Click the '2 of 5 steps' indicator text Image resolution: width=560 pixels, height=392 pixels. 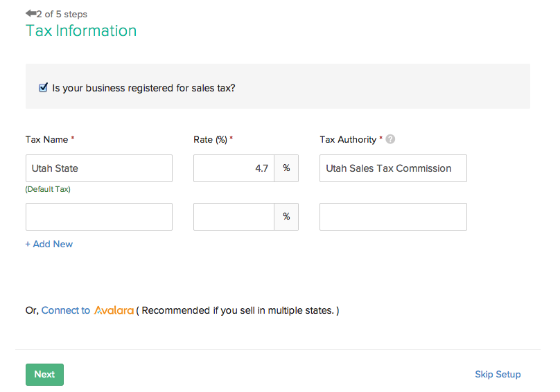click(x=62, y=14)
